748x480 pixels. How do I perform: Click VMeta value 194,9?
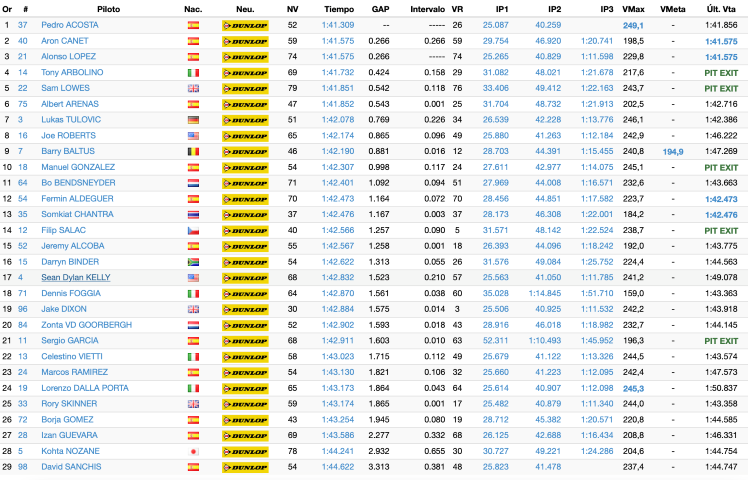tap(673, 152)
